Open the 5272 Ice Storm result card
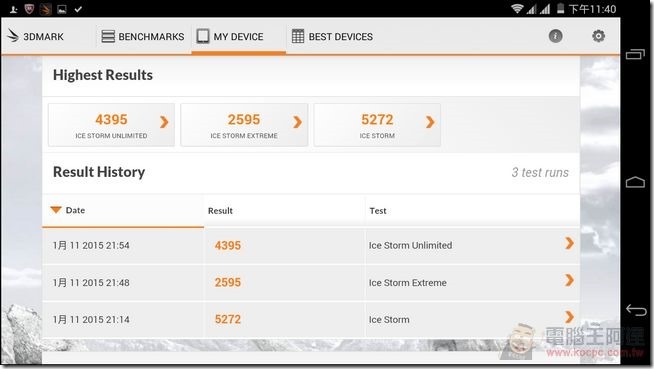This screenshot has width=654, height=369. click(377, 125)
